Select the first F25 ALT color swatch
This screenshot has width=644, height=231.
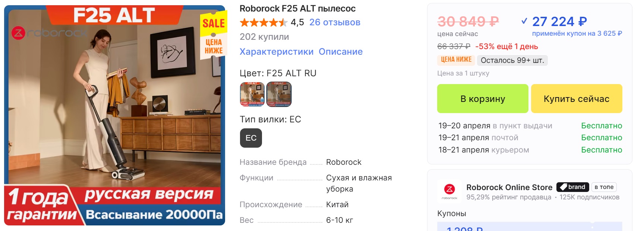click(252, 94)
